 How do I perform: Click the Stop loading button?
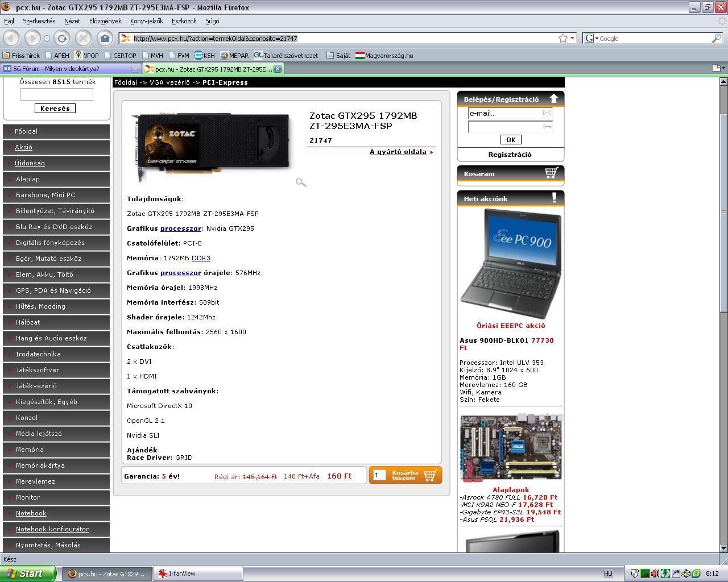pyautogui.click(x=83, y=38)
